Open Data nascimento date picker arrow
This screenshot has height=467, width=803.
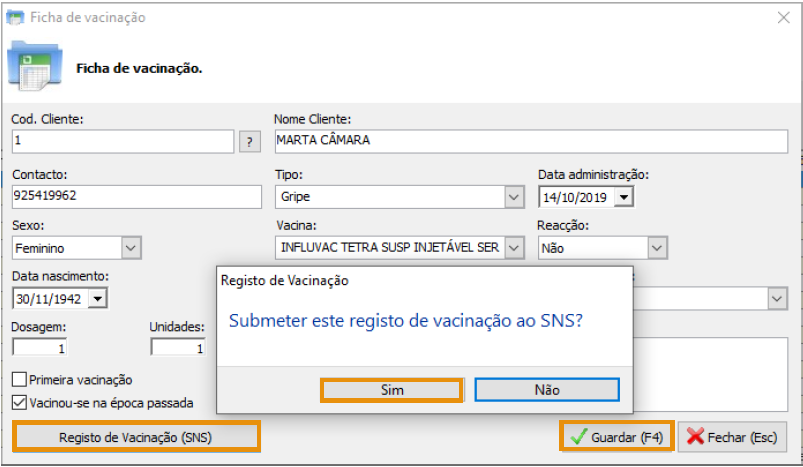point(98,298)
